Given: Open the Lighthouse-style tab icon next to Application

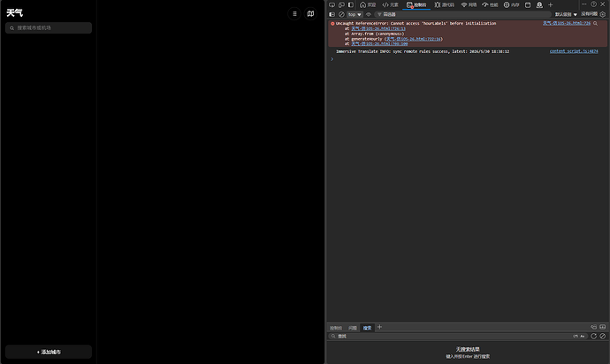Looking at the screenshot, I should tap(539, 4).
